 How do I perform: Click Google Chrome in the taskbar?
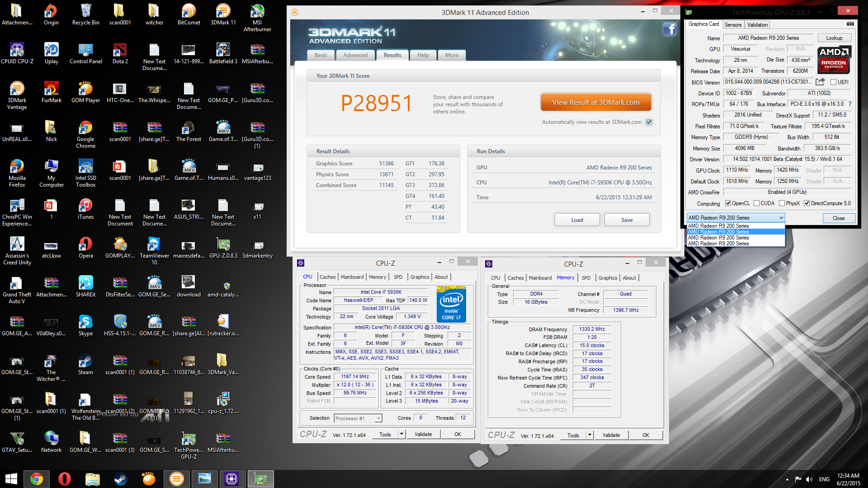click(x=37, y=479)
